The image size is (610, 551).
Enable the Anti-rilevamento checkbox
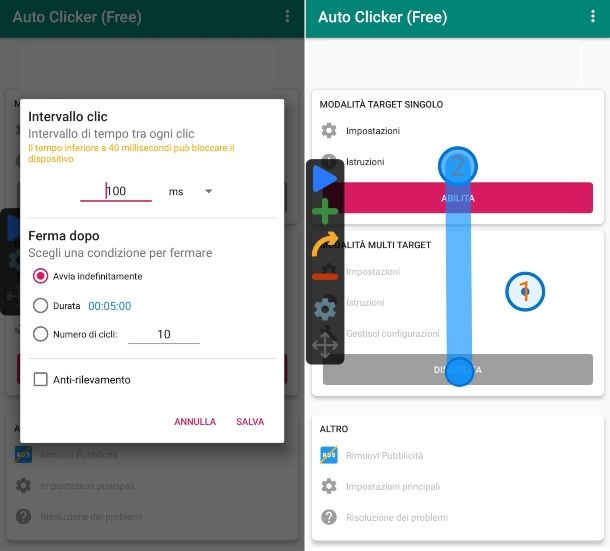point(40,379)
